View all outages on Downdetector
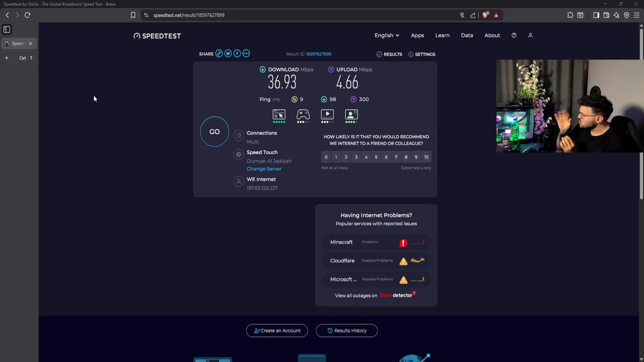The image size is (644, 362). tap(376, 295)
